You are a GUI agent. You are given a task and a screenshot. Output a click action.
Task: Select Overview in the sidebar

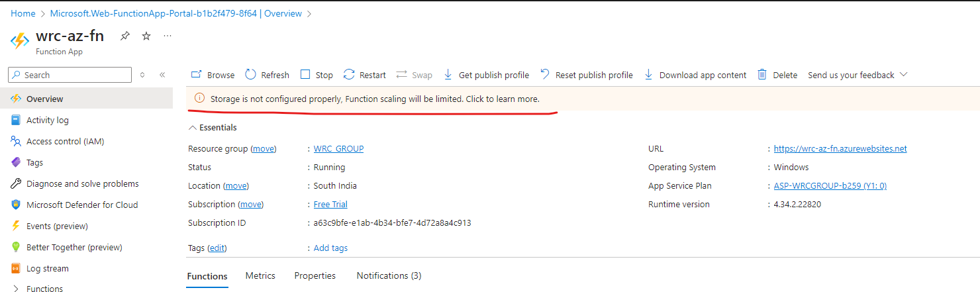pos(86,99)
